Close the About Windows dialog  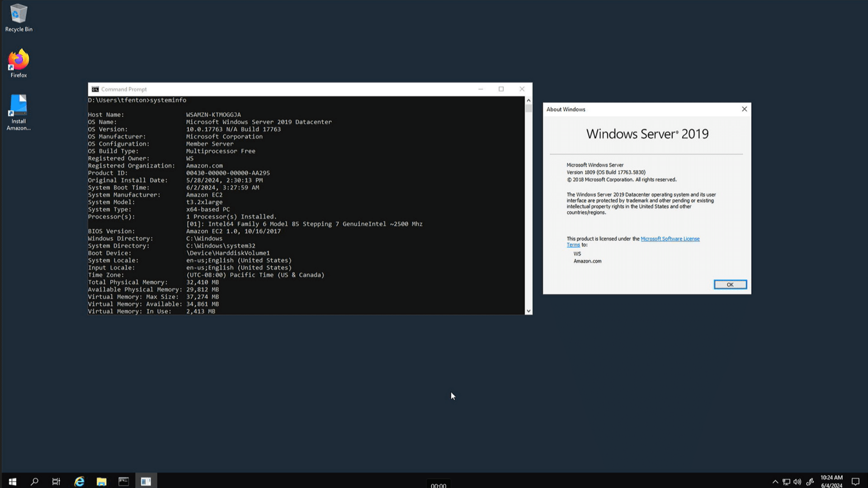tap(744, 109)
